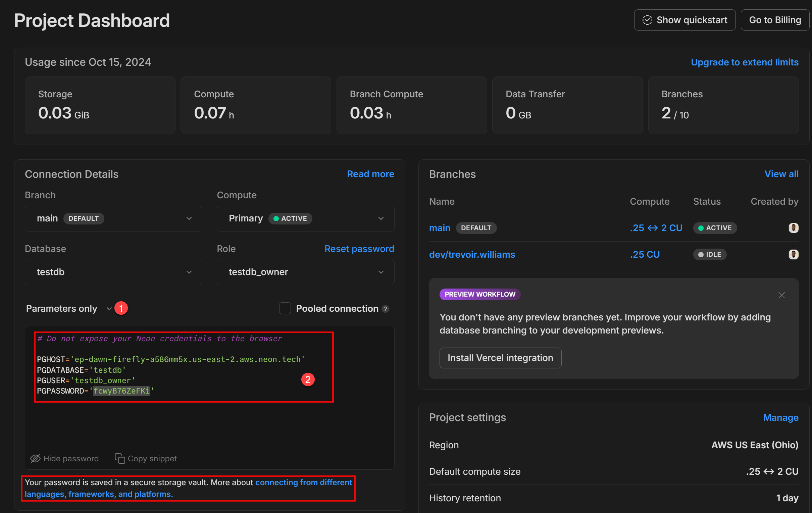Click the highlighted PGPASSWORD value in snippet
The image size is (812, 513).
tap(121, 391)
